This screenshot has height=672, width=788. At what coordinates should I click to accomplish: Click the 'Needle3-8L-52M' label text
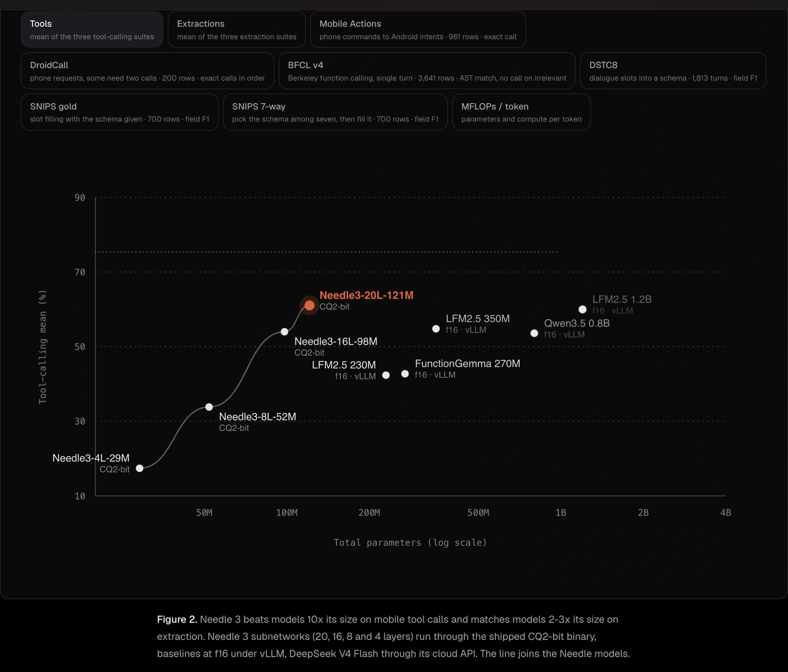pyautogui.click(x=257, y=416)
